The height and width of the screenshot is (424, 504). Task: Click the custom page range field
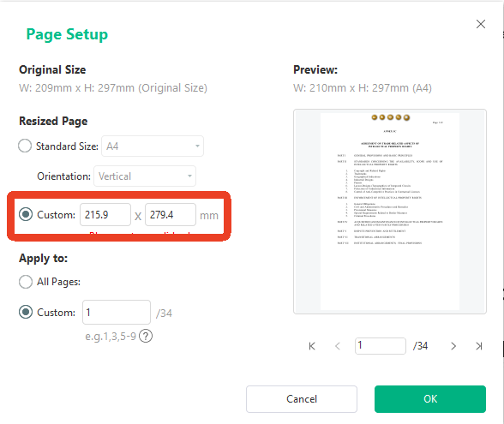coord(117,312)
